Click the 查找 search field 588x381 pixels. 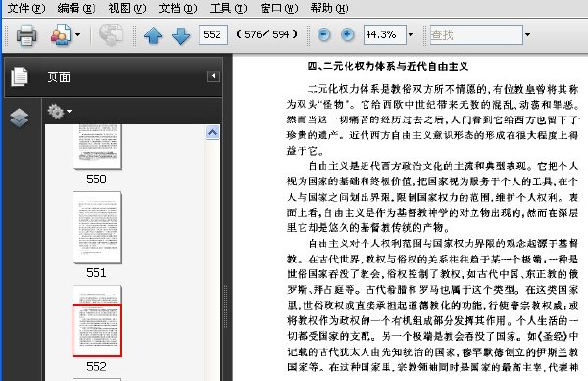click(x=476, y=35)
